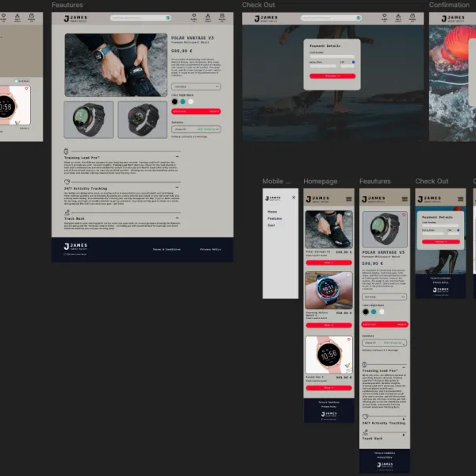Toggle heart on pink watch card, leftmost frame
The width and height of the screenshot is (476, 476).
click(26, 88)
